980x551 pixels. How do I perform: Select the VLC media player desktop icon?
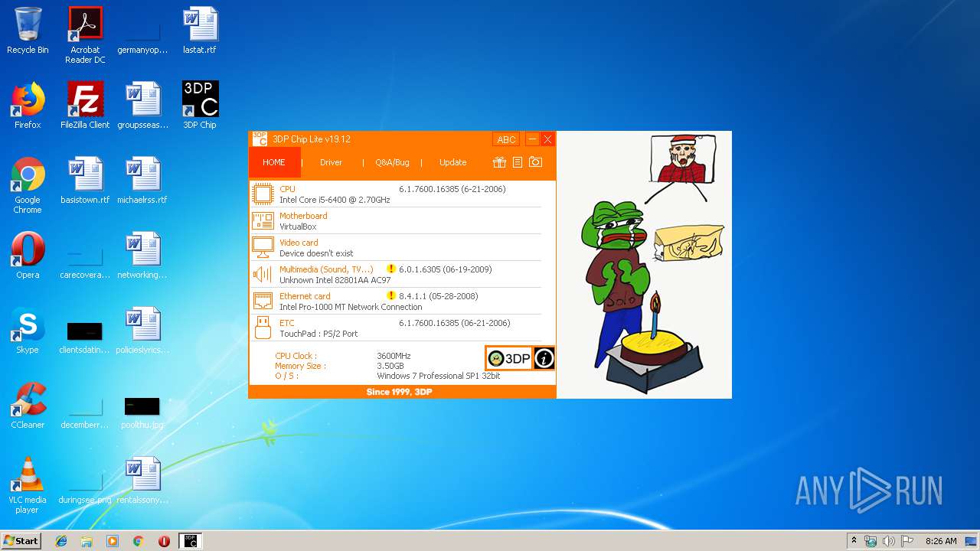(28, 485)
